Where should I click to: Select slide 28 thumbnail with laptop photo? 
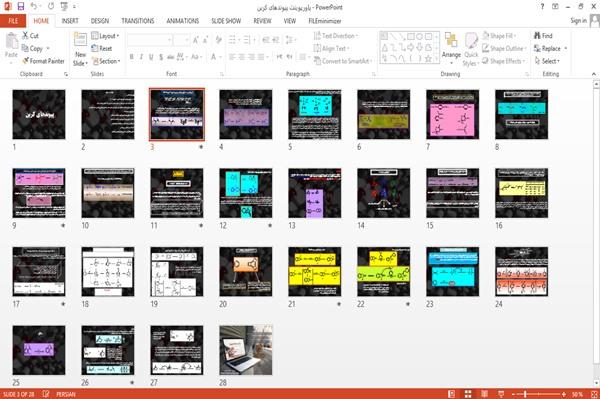pos(246,350)
